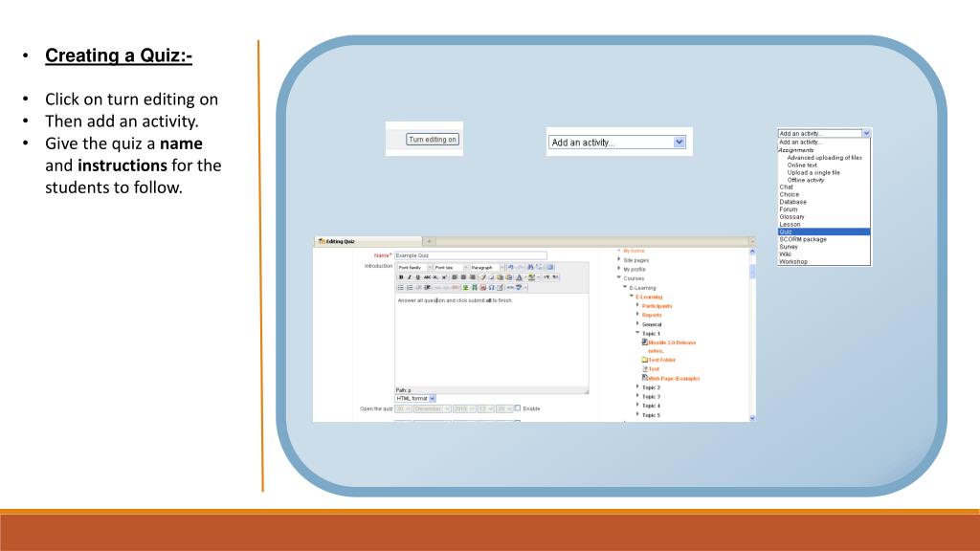The width and height of the screenshot is (980, 551).
Task: Insert an ordered numbered list
Action: tap(410, 287)
